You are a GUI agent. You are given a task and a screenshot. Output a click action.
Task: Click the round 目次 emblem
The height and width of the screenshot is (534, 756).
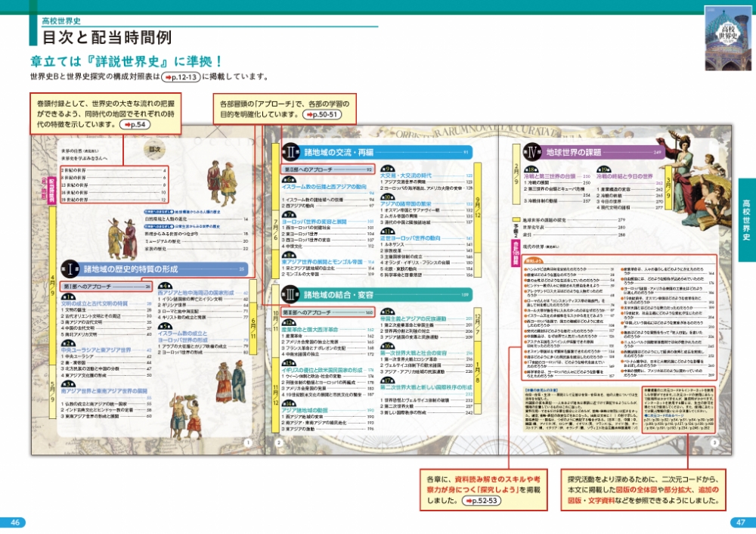pyautogui.click(x=154, y=150)
